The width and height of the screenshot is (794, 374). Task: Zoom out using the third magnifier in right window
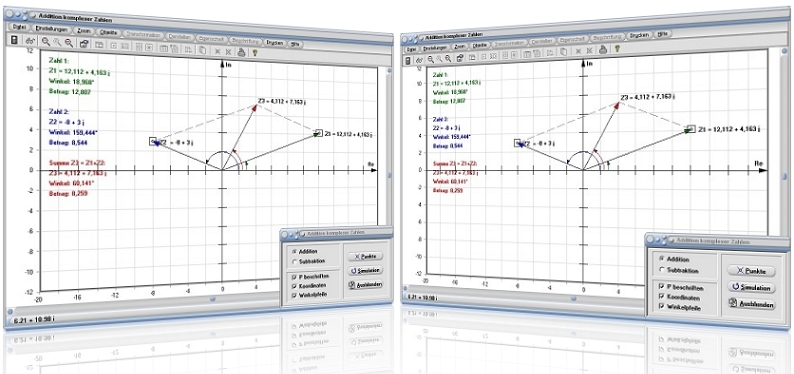pyautogui.click(x=448, y=58)
